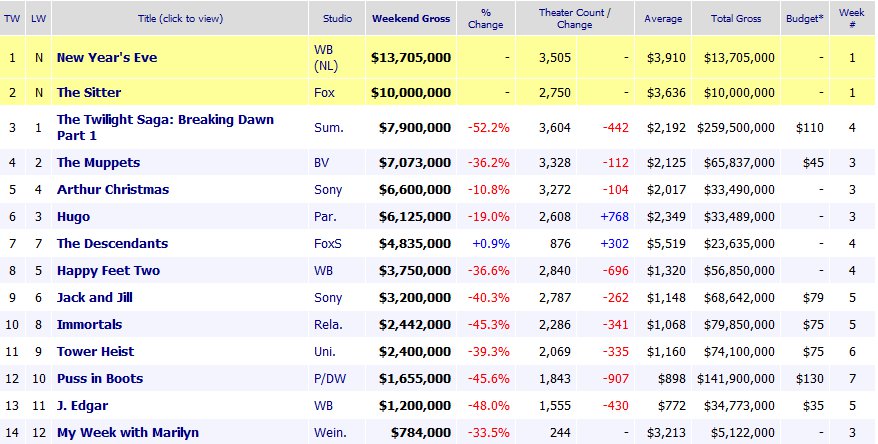Select the $13,705,000 weekend gross cell
Viewport: 878px width, 444px height.
(411, 58)
